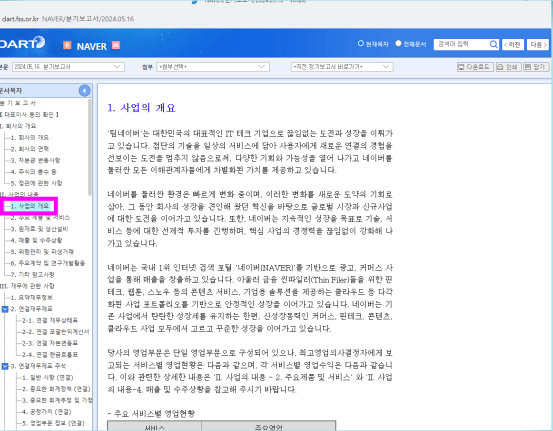The width and height of the screenshot is (553, 431).
Task: Open 1. 회사의 개요 tree item
Action: tap(30, 138)
